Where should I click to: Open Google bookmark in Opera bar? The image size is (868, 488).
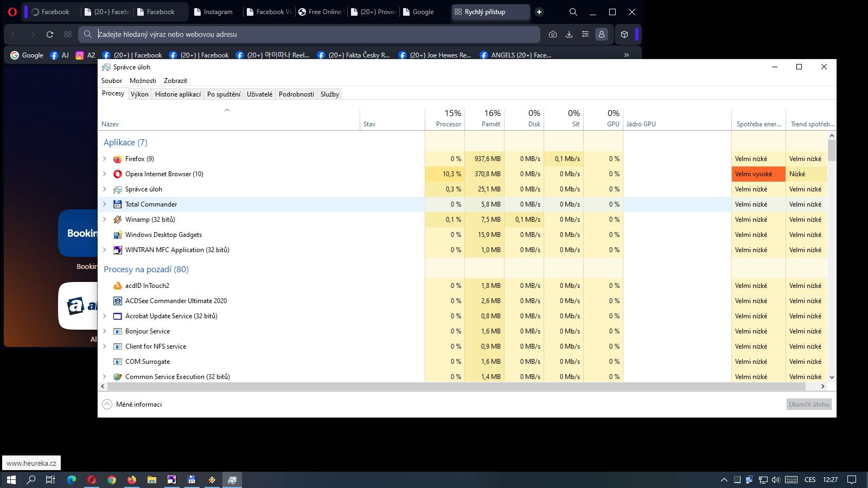pos(27,55)
